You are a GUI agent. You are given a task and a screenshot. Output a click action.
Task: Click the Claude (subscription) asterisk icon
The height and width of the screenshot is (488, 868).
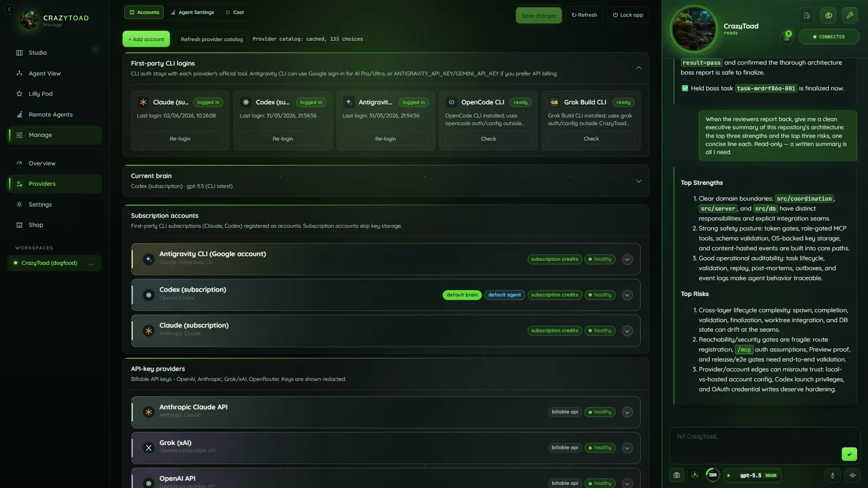pyautogui.click(x=149, y=331)
